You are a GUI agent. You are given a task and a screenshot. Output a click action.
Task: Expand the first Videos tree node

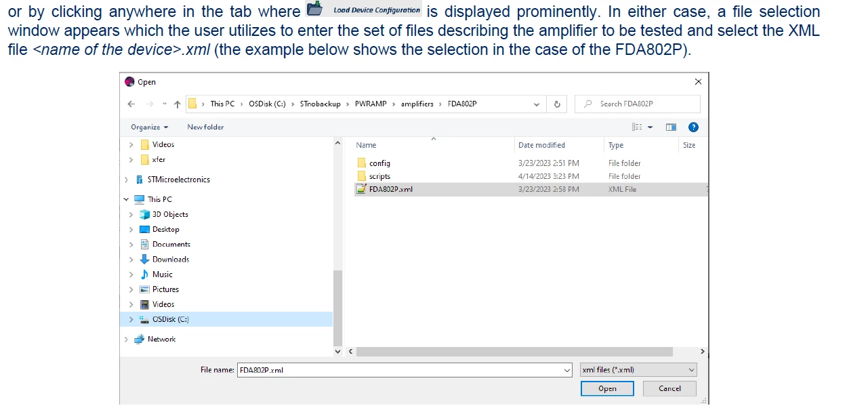click(131, 144)
